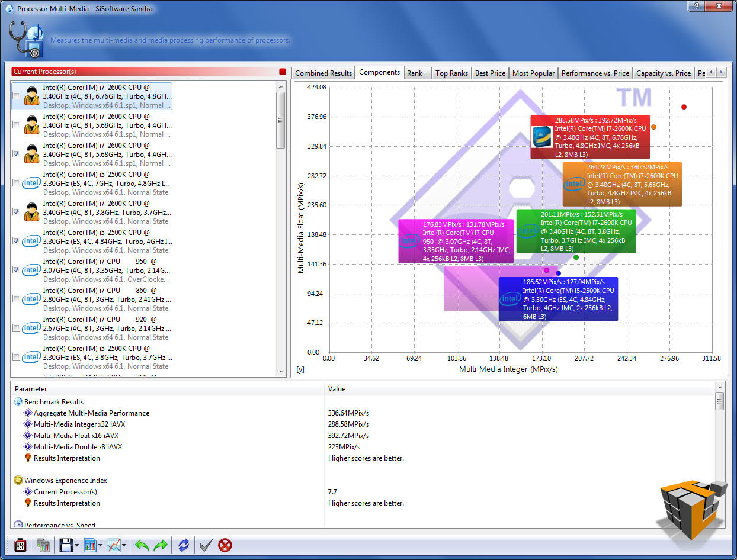
Task: Show the Performance vs. Price tab
Action: 595,73
